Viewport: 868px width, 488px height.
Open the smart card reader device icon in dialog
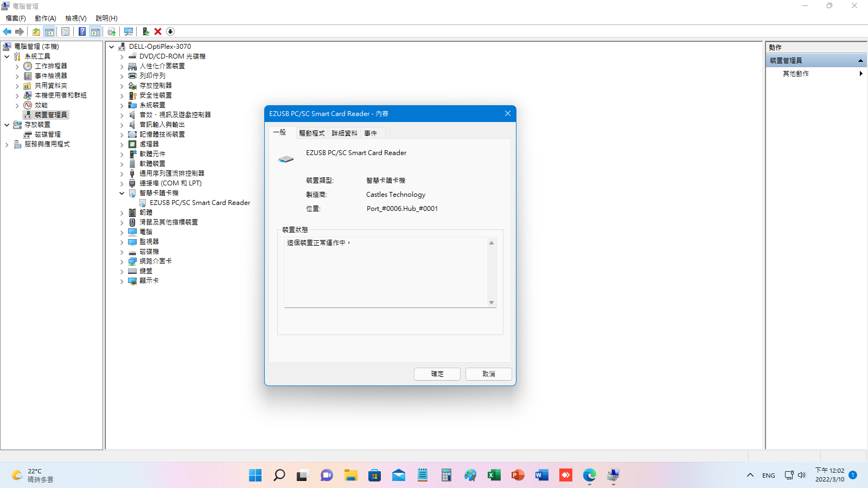tap(285, 158)
